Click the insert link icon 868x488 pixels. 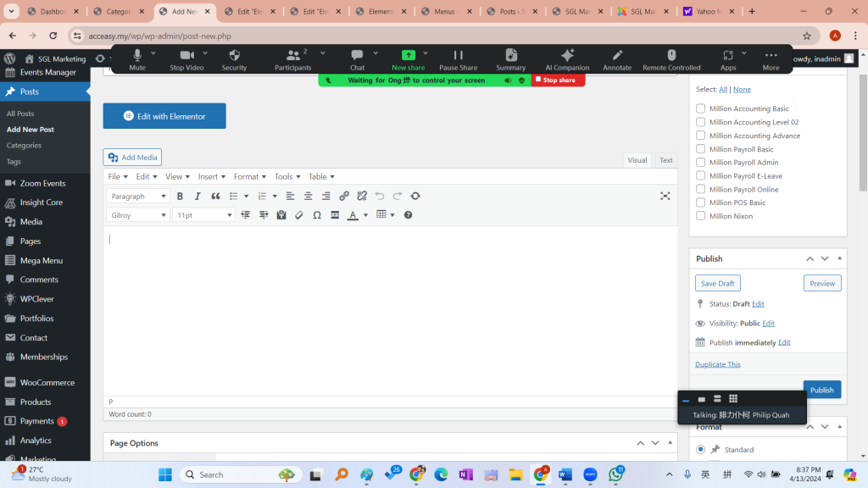tap(344, 196)
